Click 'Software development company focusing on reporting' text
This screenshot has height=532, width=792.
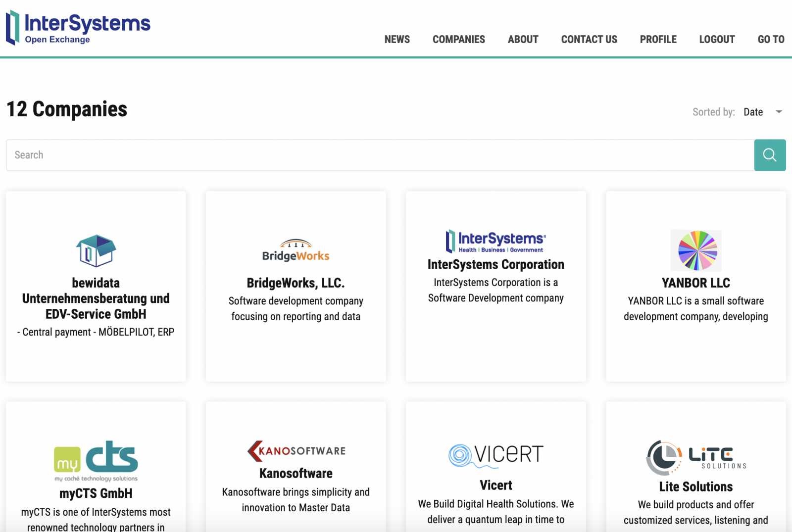click(x=296, y=309)
